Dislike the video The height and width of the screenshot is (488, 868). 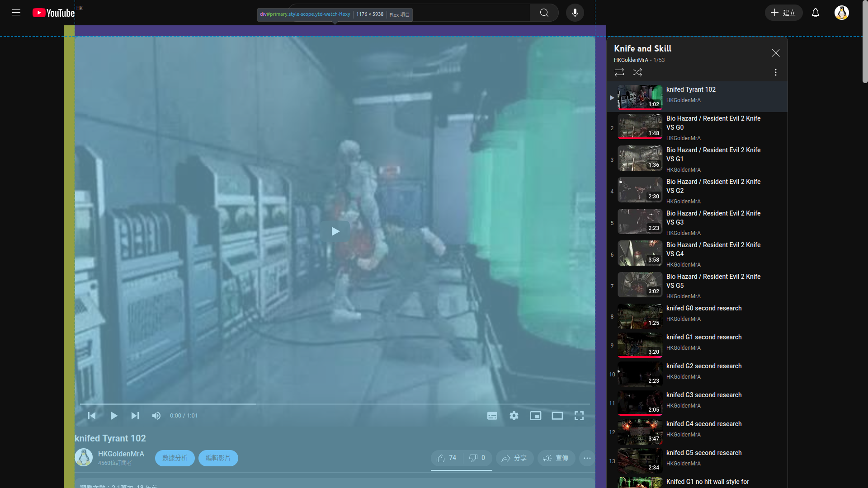coord(477,458)
